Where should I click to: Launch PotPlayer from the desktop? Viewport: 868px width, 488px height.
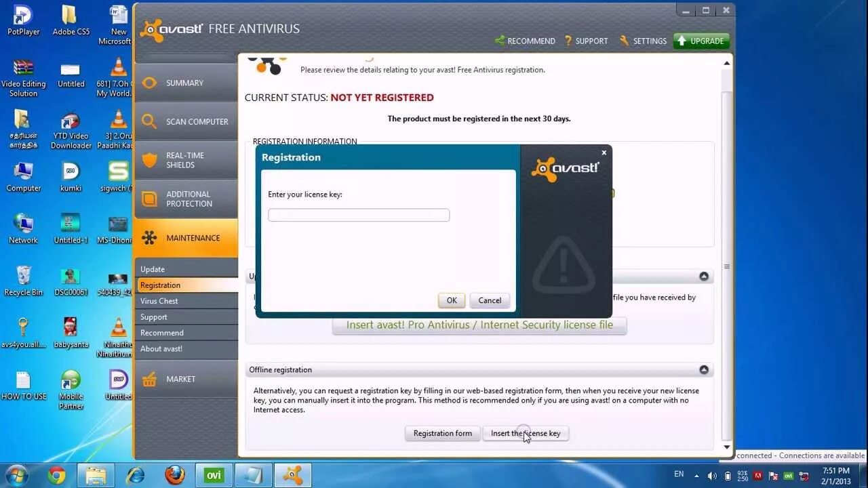click(24, 20)
